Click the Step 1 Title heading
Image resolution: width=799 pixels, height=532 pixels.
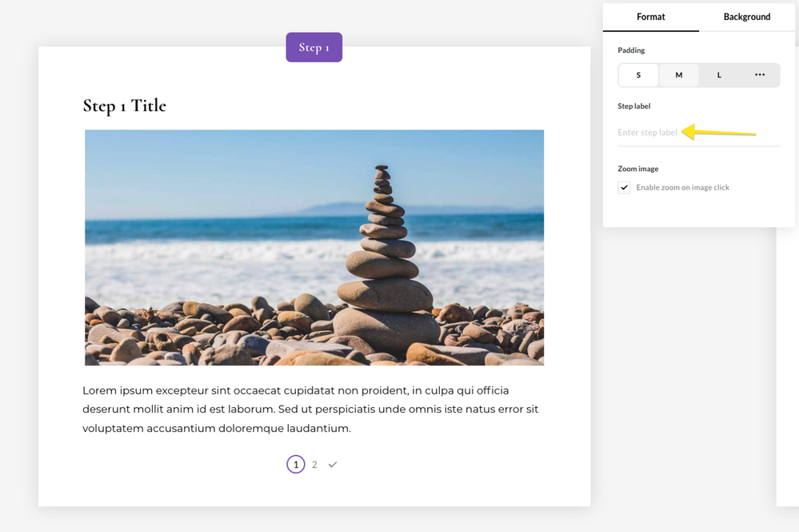tap(125, 106)
